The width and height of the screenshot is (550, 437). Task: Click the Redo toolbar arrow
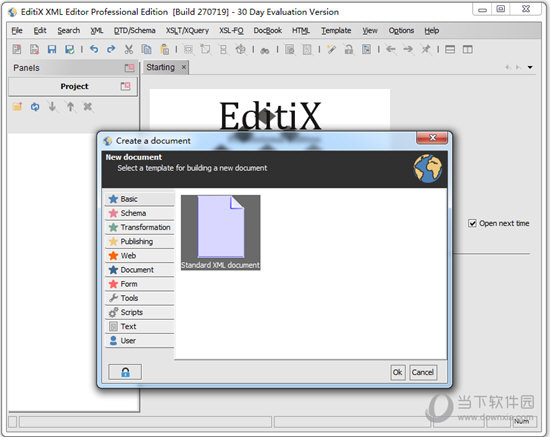point(111,49)
